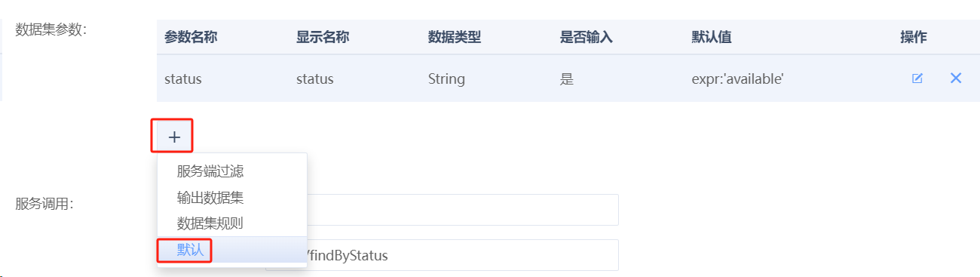The image size is (980, 277).
Task: Select the String data type cell
Action: click(x=446, y=78)
